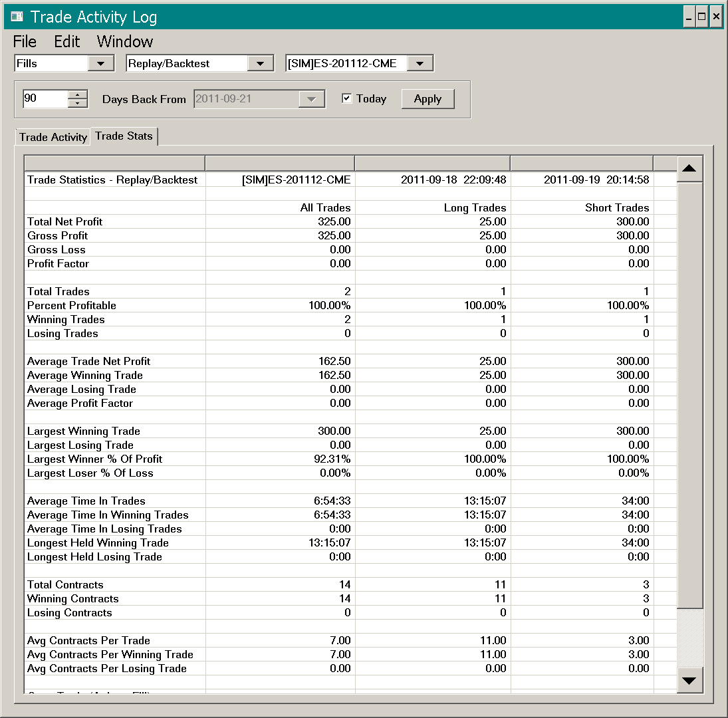Click the 'Total Trades' row label

pyautogui.click(x=58, y=291)
